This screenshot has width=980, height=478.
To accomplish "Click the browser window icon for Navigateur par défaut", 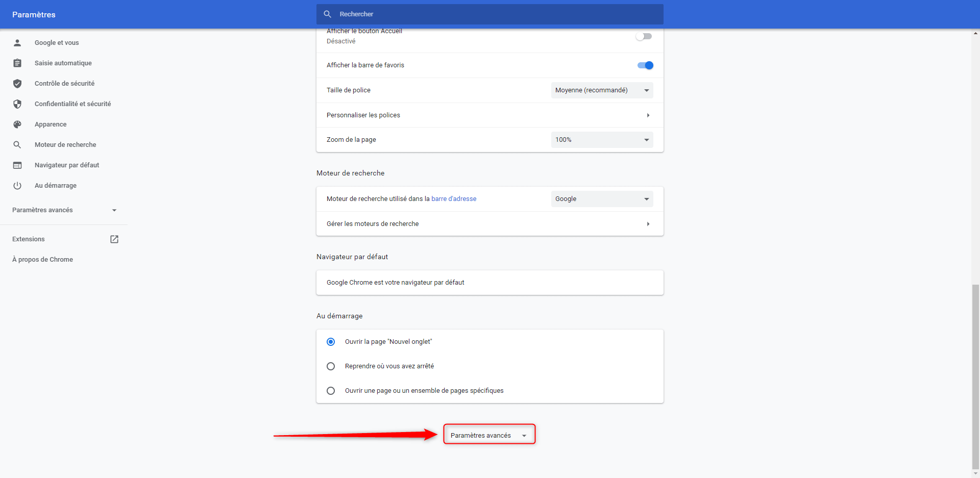I will [x=17, y=165].
